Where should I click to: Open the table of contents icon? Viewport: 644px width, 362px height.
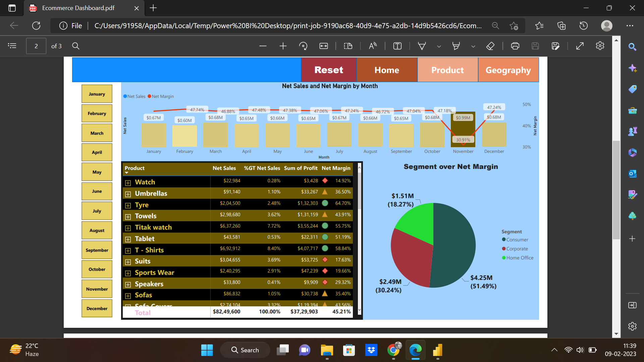pyautogui.click(x=12, y=46)
